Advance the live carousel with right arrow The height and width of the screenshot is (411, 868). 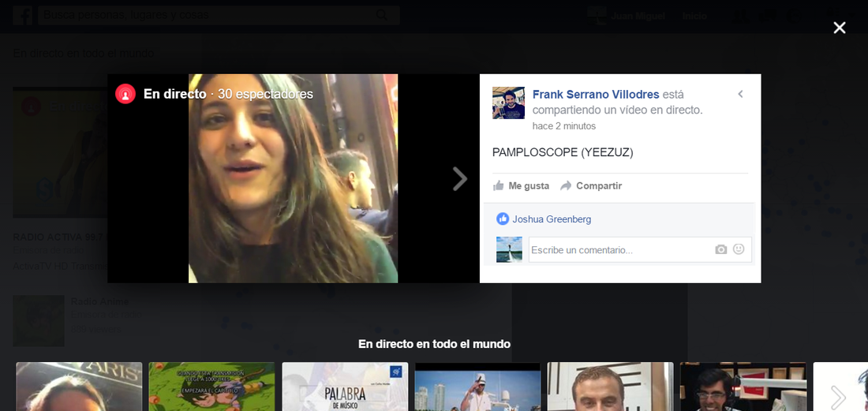coord(839,397)
